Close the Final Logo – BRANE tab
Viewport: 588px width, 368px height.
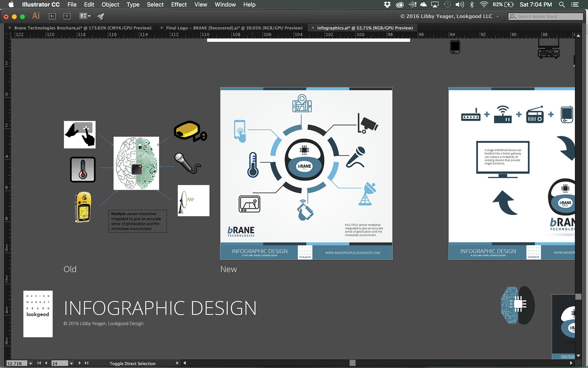pyautogui.click(x=162, y=28)
